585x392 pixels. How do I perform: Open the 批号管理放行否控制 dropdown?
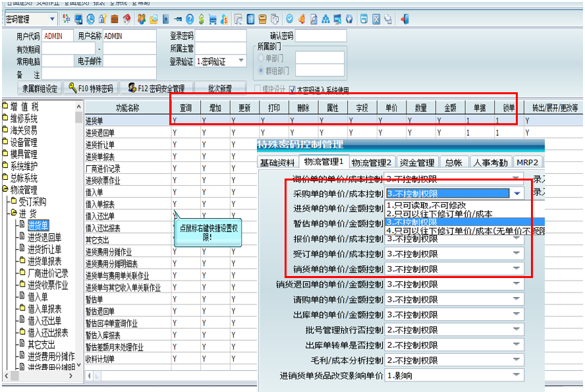(516, 329)
